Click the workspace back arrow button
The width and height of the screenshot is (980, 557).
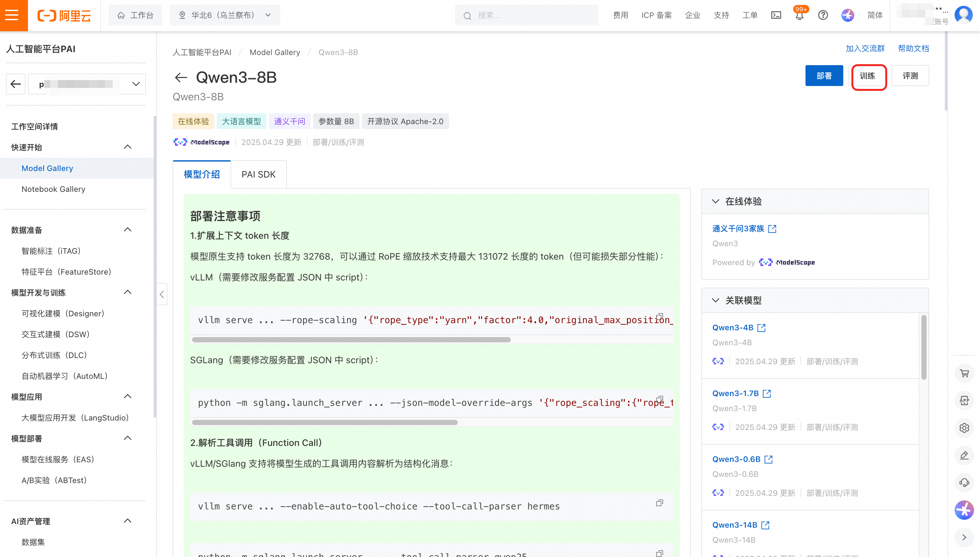point(16,84)
